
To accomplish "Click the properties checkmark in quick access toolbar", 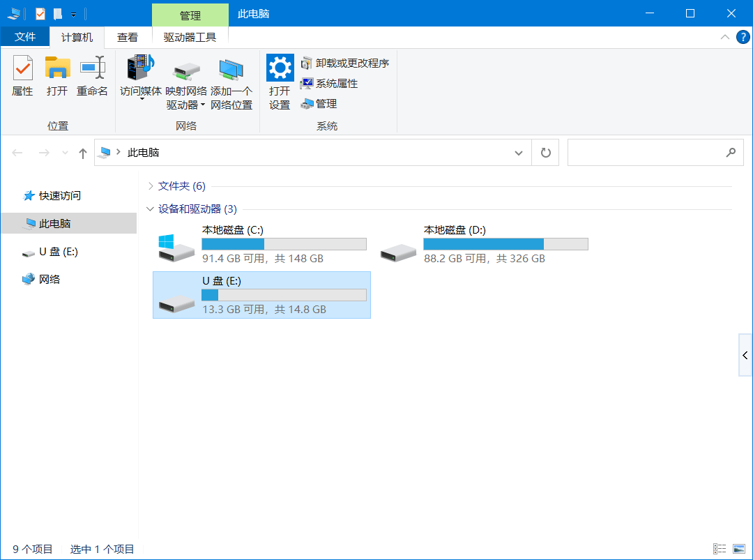I will point(40,14).
